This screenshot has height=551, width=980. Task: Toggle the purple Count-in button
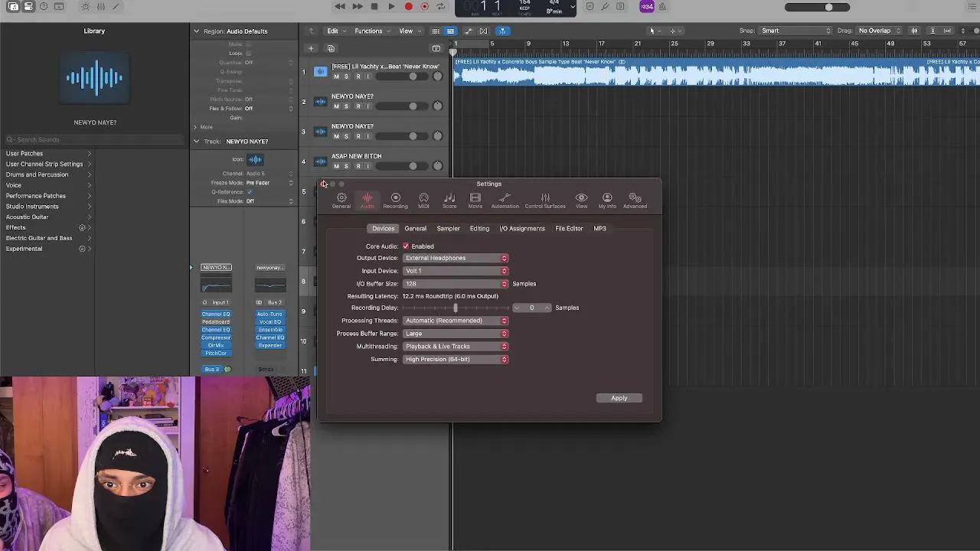coord(647,7)
